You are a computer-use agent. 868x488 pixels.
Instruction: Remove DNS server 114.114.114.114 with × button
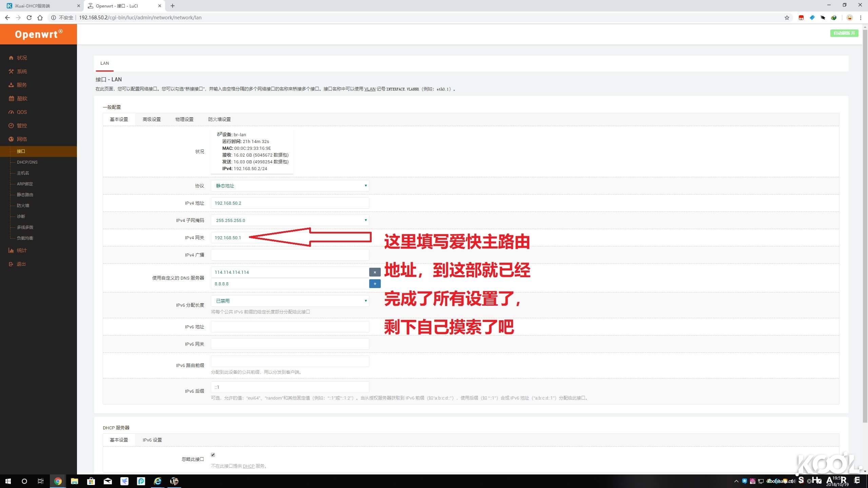pyautogui.click(x=375, y=272)
